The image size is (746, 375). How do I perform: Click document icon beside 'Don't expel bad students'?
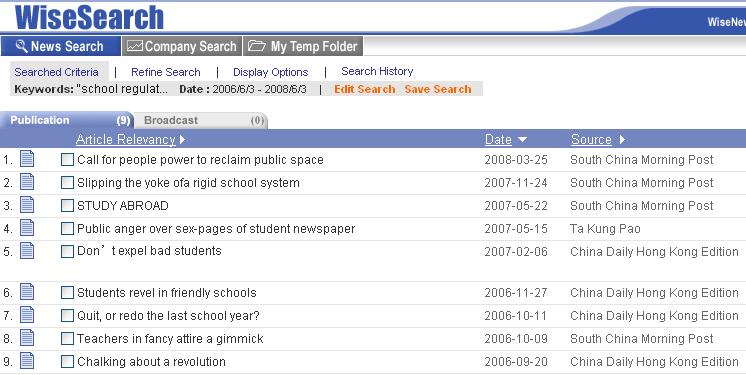coord(27,250)
